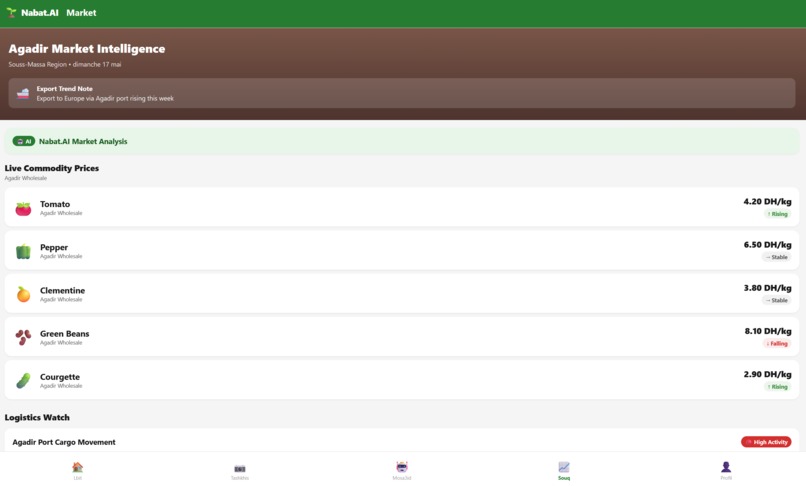Open the robot assistant tab icon
Screen dimensions: 806x486
[x=402, y=467]
